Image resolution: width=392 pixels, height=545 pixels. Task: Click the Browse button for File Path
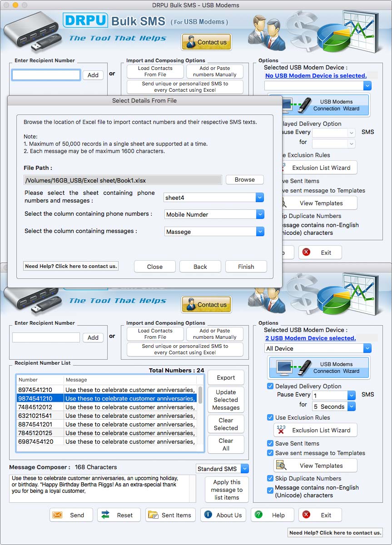(x=244, y=179)
